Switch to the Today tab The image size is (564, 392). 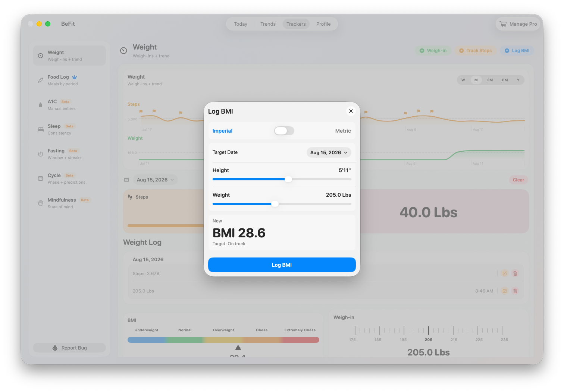241,24
